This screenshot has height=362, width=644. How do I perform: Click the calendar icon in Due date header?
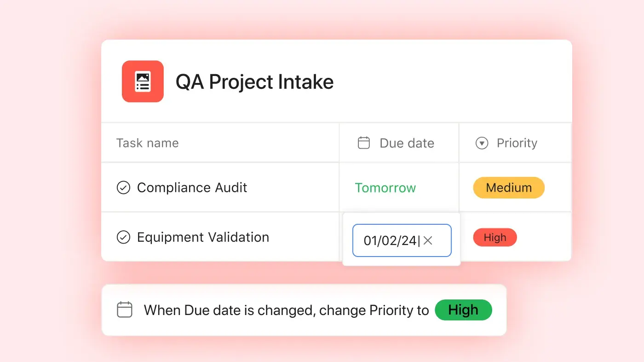tap(364, 143)
